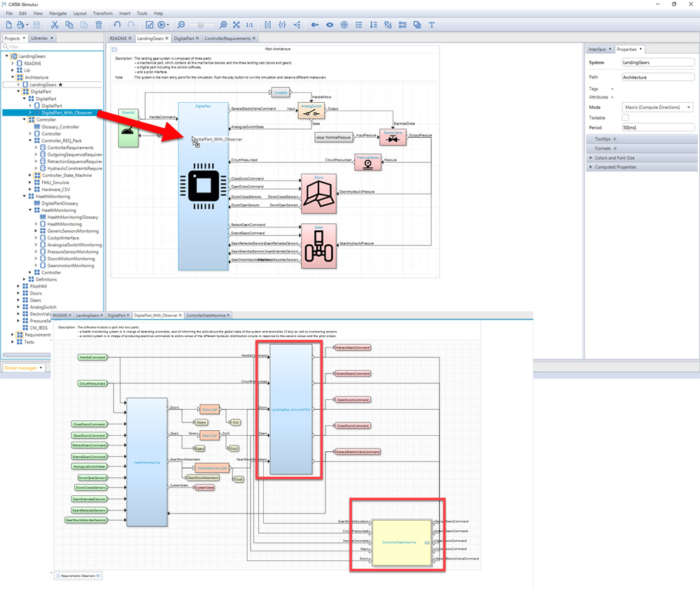This screenshot has width=700, height=589.
Task: Click the New document toolbar icon
Action: coord(9,25)
